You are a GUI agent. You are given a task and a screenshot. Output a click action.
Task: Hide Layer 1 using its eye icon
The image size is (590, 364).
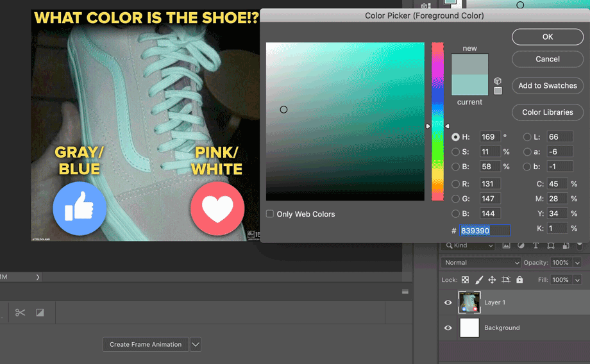coord(448,302)
